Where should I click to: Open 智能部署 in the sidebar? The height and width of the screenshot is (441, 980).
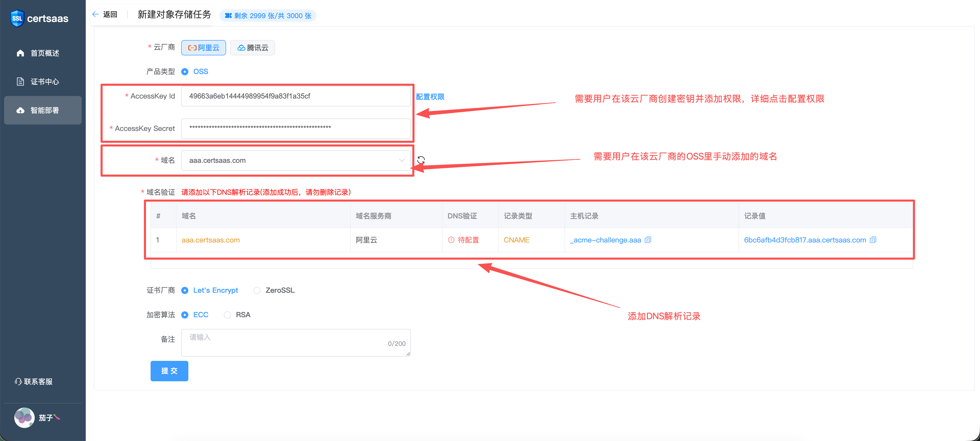point(43,110)
